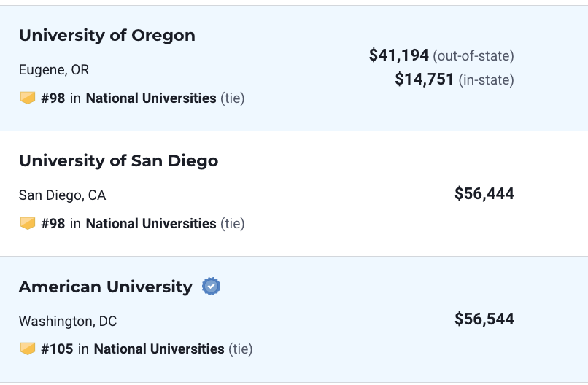
Task: Select the #105 rank for American University
Action: point(57,349)
